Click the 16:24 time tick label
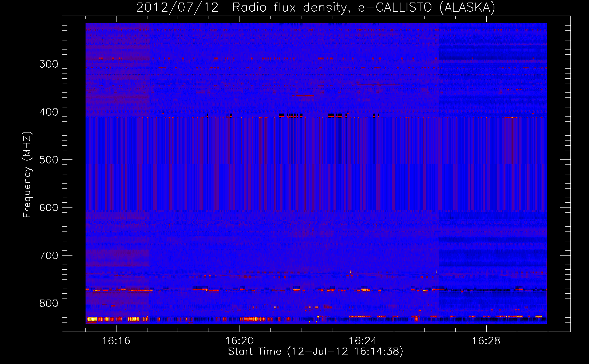This screenshot has height=364, width=589. pyautogui.click(x=363, y=341)
